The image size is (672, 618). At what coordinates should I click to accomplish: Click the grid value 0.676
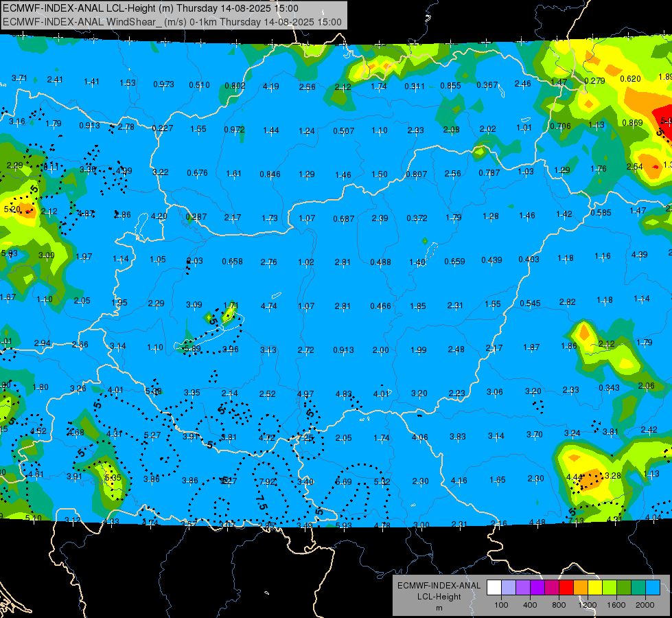click(x=197, y=172)
